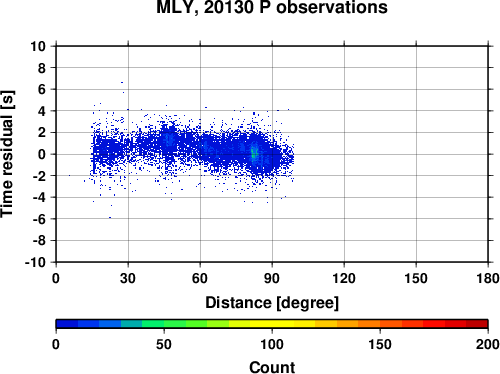
Task: Click the y-axis tick label '-4'
Action: click(x=39, y=198)
